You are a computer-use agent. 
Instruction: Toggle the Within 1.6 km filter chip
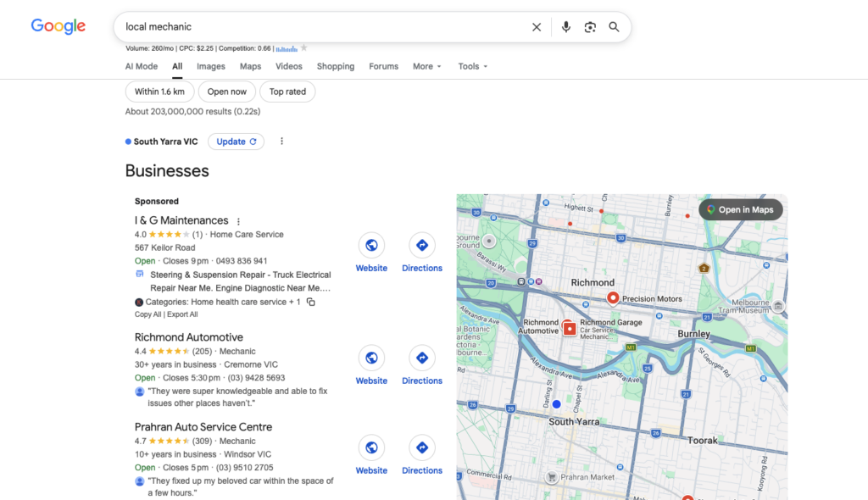(159, 92)
